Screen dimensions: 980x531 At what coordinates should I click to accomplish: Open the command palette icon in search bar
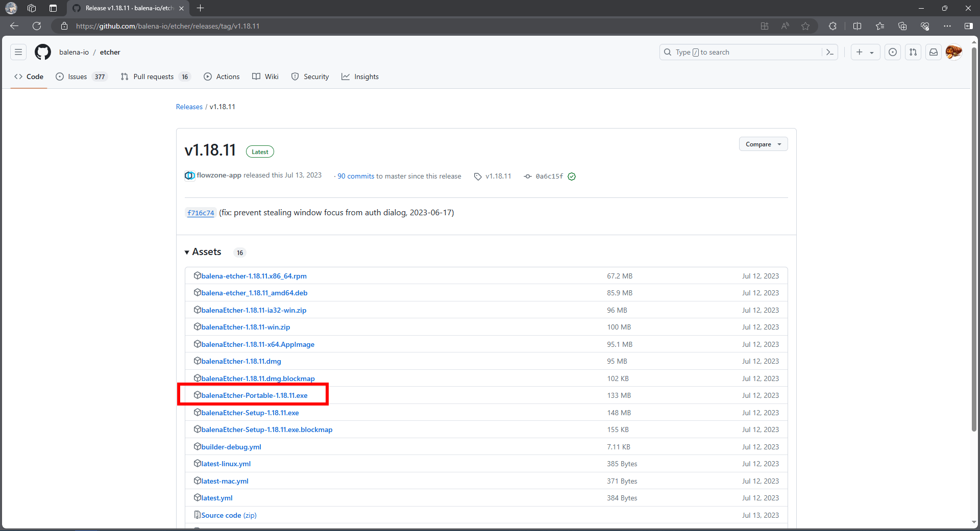pos(830,52)
